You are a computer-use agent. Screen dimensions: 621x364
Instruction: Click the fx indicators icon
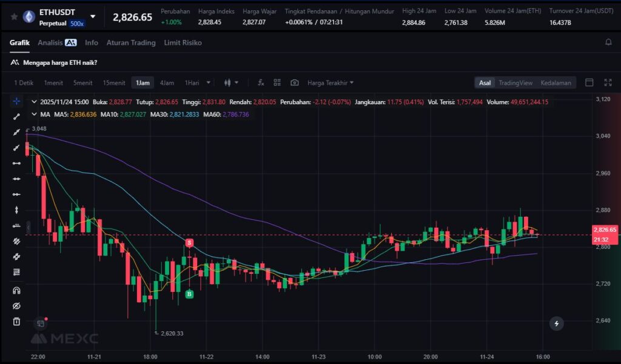(261, 82)
